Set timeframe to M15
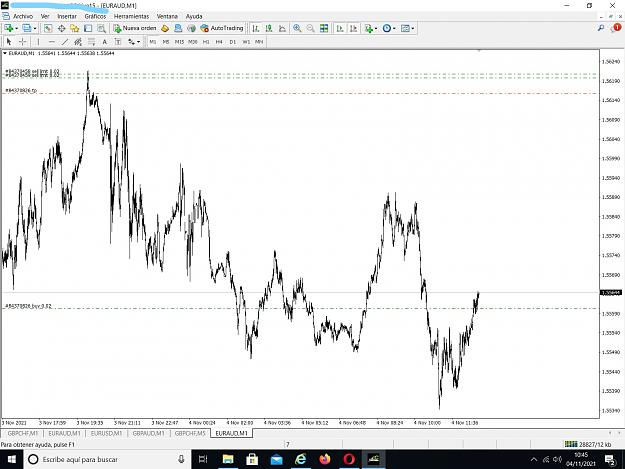625x469 pixels. (x=179, y=41)
